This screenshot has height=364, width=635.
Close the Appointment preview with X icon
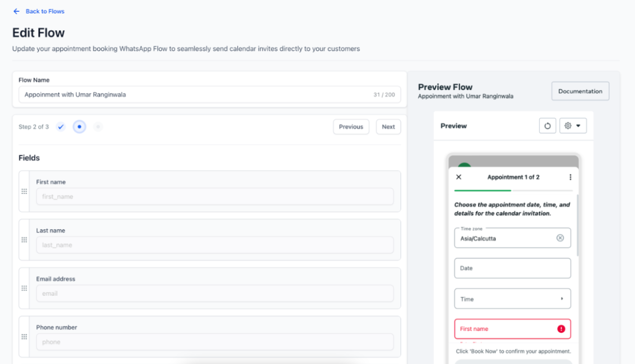coord(459,177)
